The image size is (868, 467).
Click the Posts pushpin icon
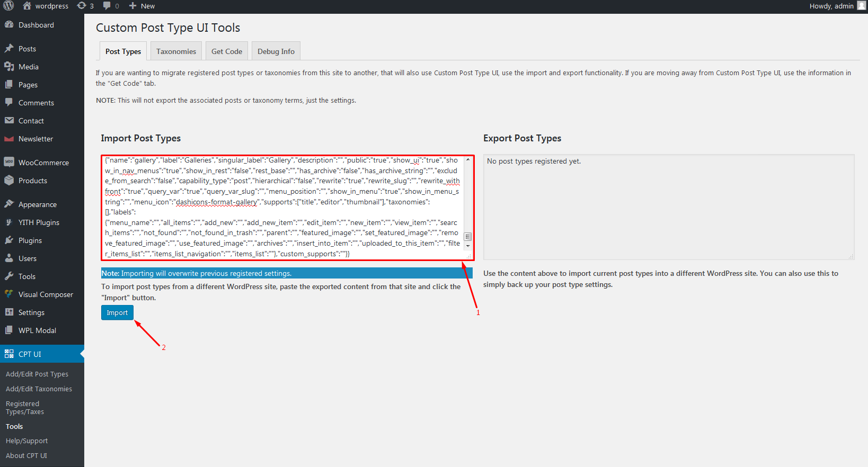coord(9,49)
